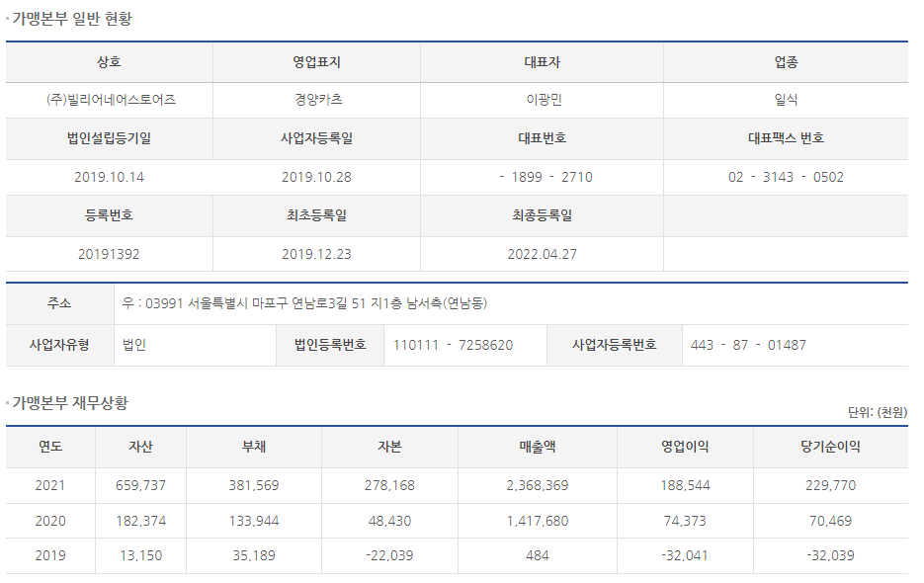Screen dimensions: 924x583
Task: Click fax number 02 - 3143 - 0502
Action: point(786,177)
